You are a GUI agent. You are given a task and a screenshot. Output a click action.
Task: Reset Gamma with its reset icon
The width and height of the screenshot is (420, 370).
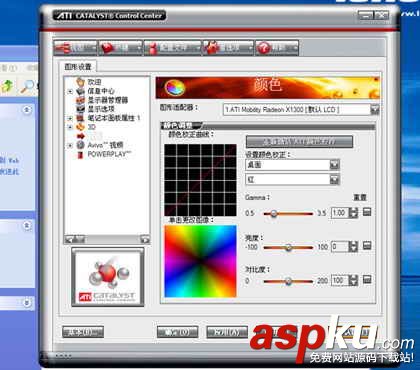click(367, 212)
